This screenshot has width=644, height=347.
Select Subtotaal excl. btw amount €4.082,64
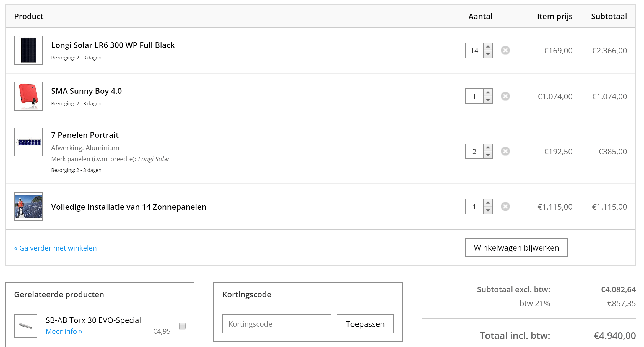(618, 289)
